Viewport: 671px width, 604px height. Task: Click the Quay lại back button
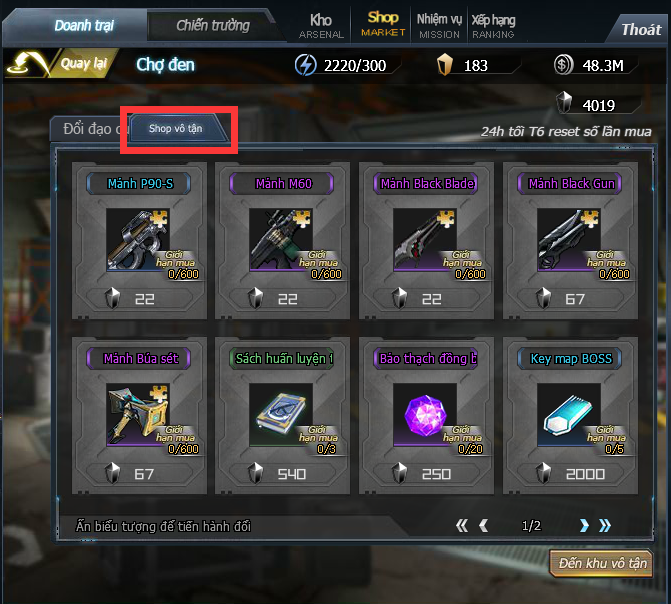pyautogui.click(x=60, y=64)
